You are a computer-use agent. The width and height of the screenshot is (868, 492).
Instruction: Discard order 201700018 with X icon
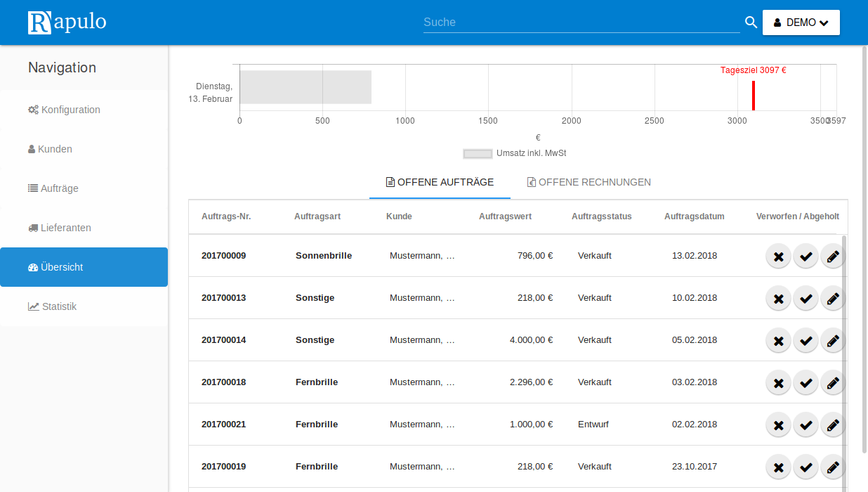[778, 383]
